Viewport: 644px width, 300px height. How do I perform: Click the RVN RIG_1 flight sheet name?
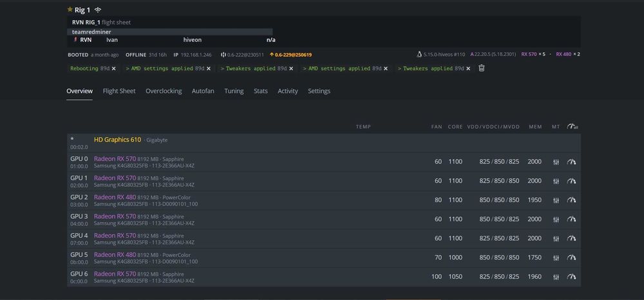pos(86,23)
